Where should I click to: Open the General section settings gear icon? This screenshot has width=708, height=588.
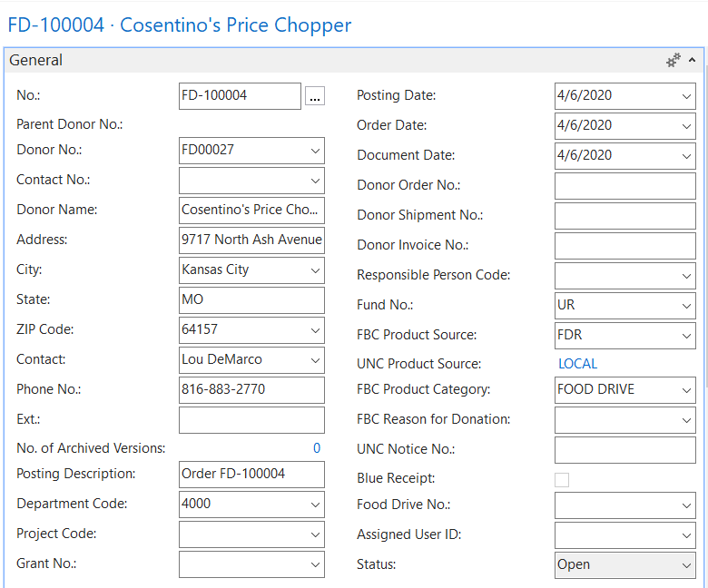pyautogui.click(x=673, y=61)
